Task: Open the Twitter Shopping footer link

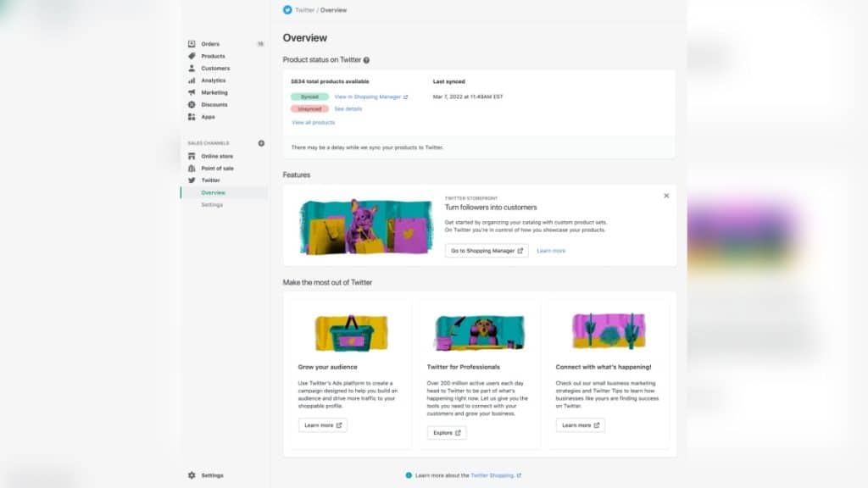Action: (x=495, y=475)
